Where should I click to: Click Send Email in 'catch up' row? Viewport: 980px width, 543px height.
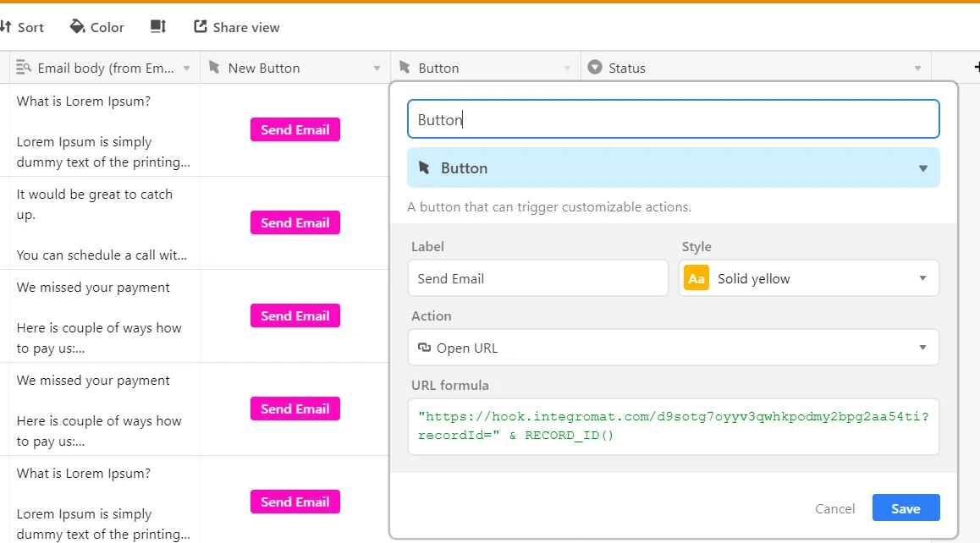point(295,222)
